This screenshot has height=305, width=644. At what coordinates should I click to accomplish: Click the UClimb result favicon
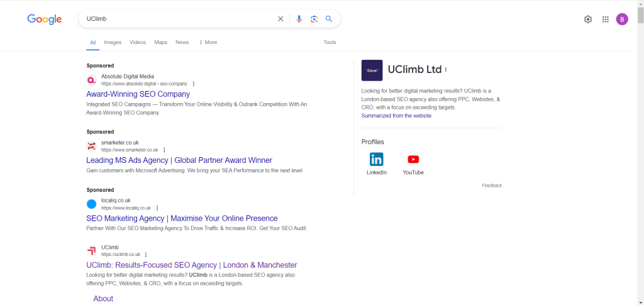coord(92,251)
